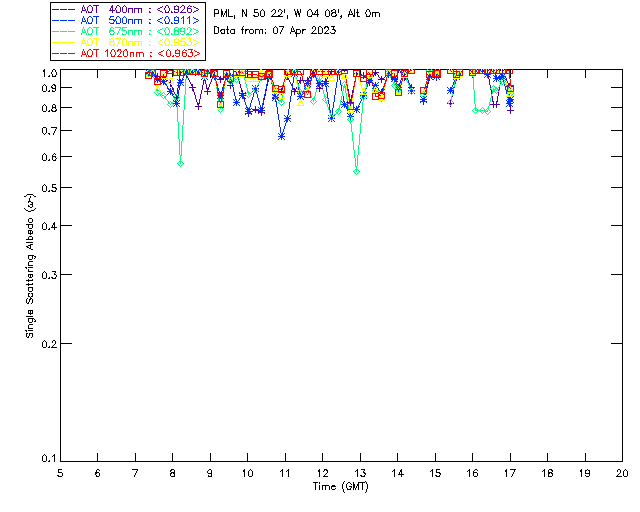The image size is (640, 512).
Task: Click the x-axis tick label 10
Action: point(247,473)
